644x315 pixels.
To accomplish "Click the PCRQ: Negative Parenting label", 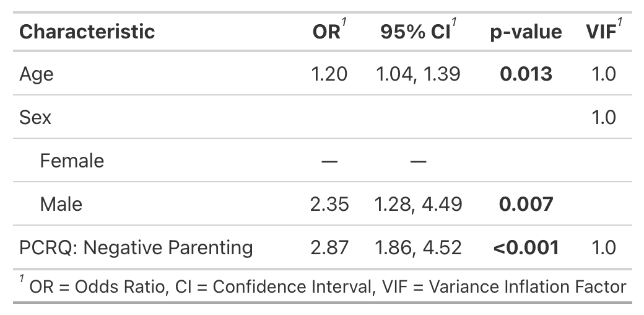I will (x=136, y=248).
